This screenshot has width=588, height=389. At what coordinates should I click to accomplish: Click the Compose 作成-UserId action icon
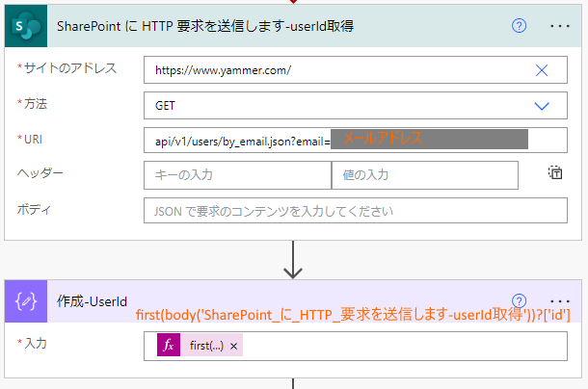(x=26, y=301)
